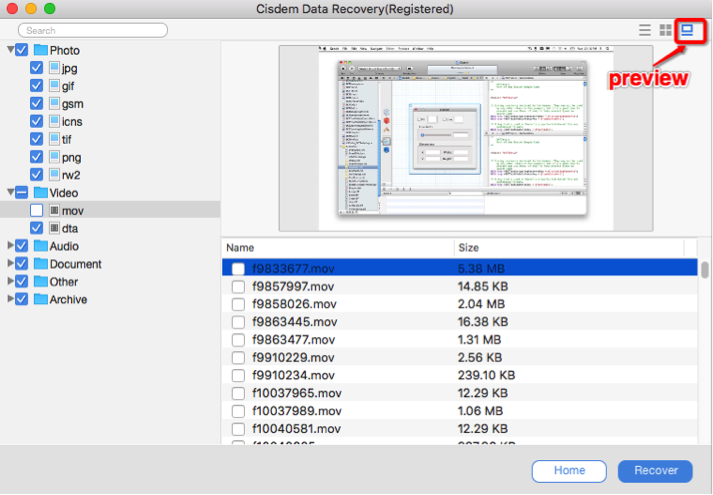Expand the Archive category

tap(10, 299)
